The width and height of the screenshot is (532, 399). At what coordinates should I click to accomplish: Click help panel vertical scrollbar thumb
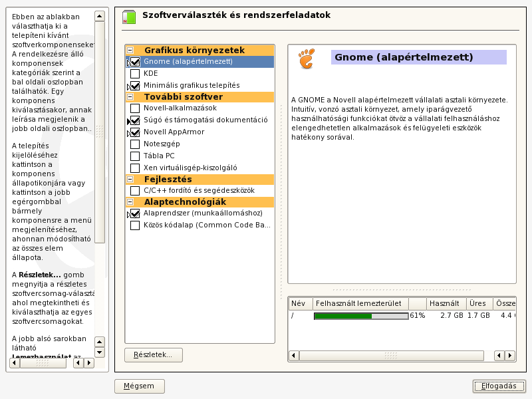point(99,132)
